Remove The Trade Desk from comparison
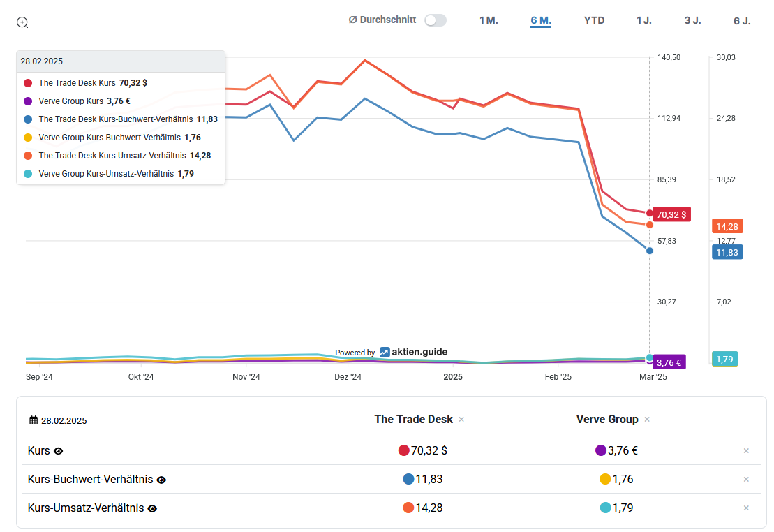This screenshot has height=532, width=774. pyautogui.click(x=461, y=420)
